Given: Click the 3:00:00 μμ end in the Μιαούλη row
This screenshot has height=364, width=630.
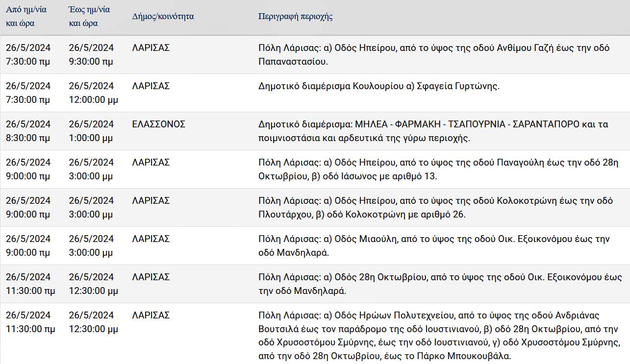Looking at the screenshot, I should pos(91,245).
